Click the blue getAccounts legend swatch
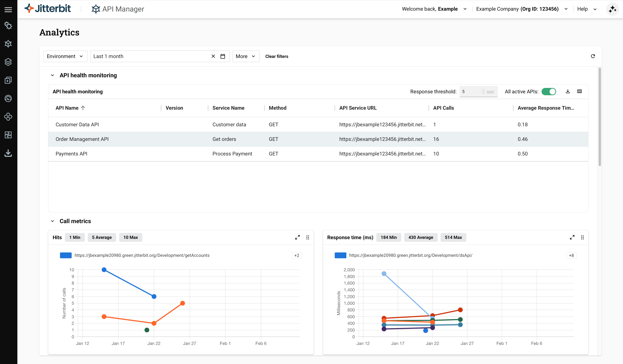This screenshot has width=623, height=364. tap(66, 255)
